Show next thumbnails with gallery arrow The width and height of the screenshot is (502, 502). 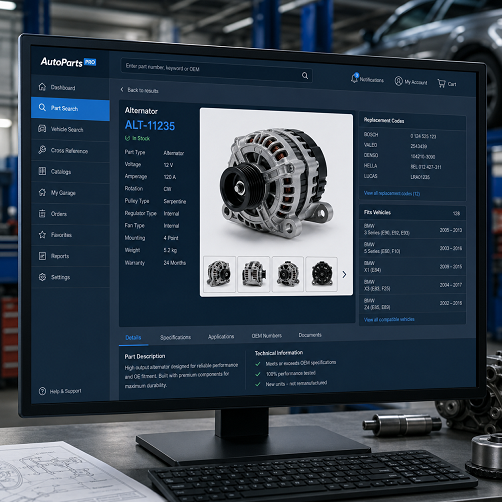pyautogui.click(x=344, y=274)
